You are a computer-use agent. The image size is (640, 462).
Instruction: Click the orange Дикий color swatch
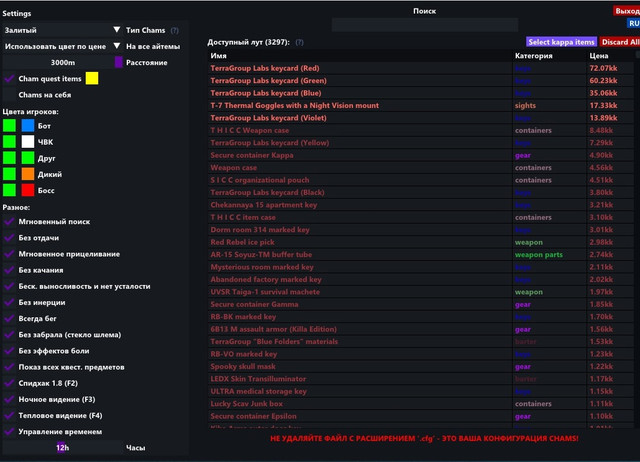(x=28, y=173)
